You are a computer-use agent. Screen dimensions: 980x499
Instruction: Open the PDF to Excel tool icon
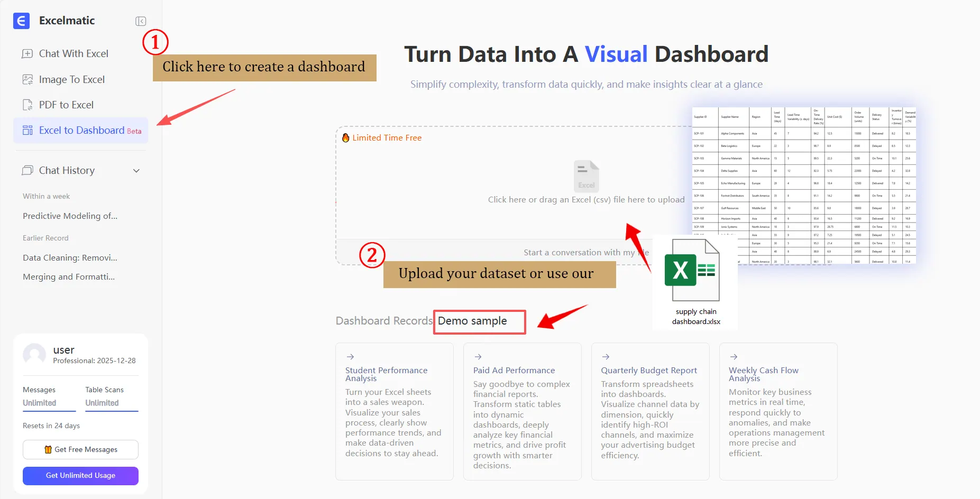(27, 104)
